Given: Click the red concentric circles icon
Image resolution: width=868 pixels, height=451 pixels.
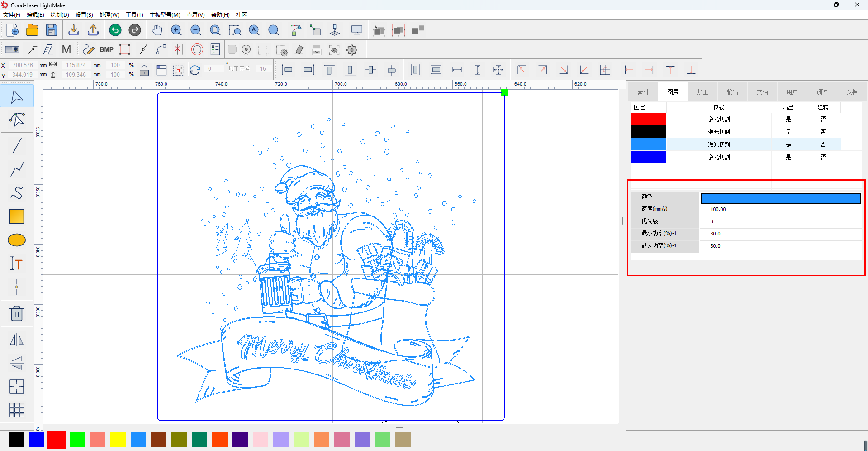Looking at the screenshot, I should point(197,49).
